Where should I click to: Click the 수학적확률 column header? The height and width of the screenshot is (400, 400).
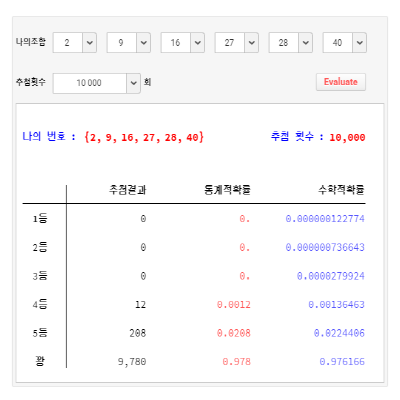(x=342, y=190)
